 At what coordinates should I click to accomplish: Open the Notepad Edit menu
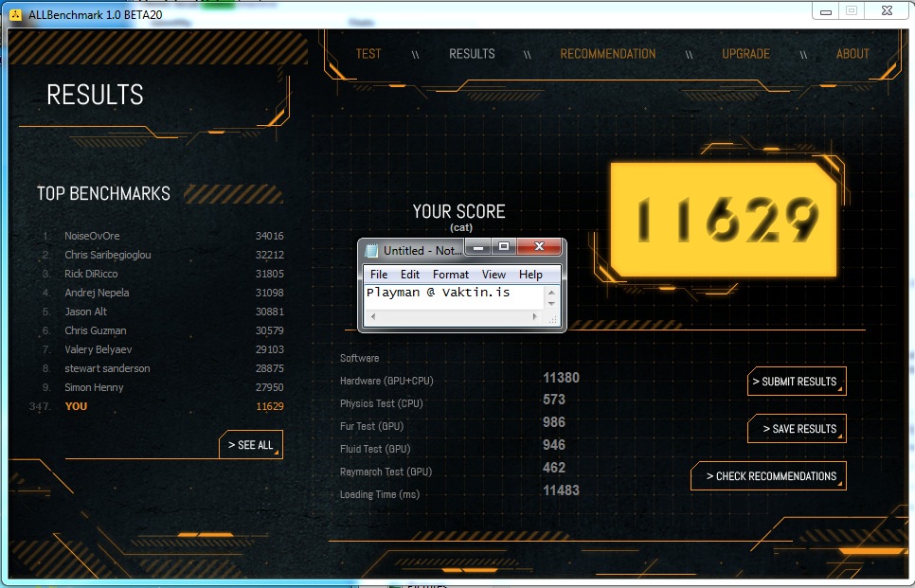point(410,275)
